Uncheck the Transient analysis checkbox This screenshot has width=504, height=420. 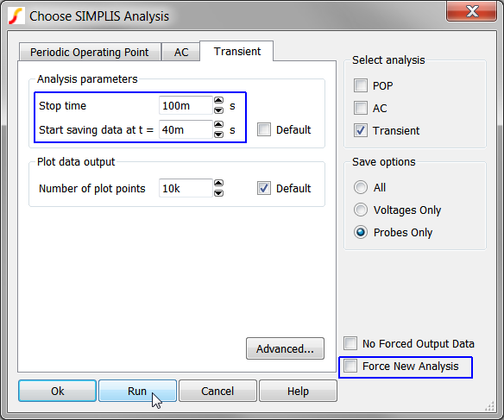click(x=361, y=130)
